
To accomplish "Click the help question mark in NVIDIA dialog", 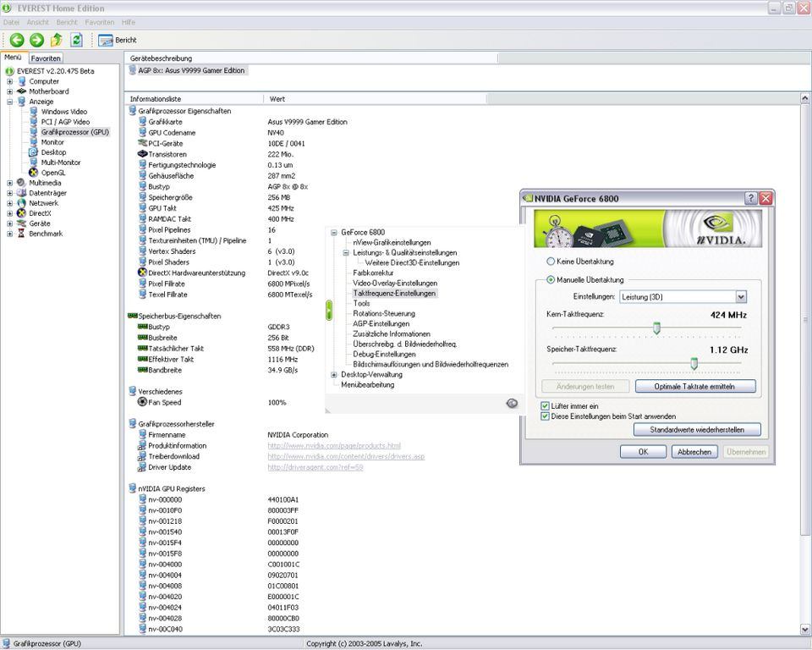I will (750, 198).
